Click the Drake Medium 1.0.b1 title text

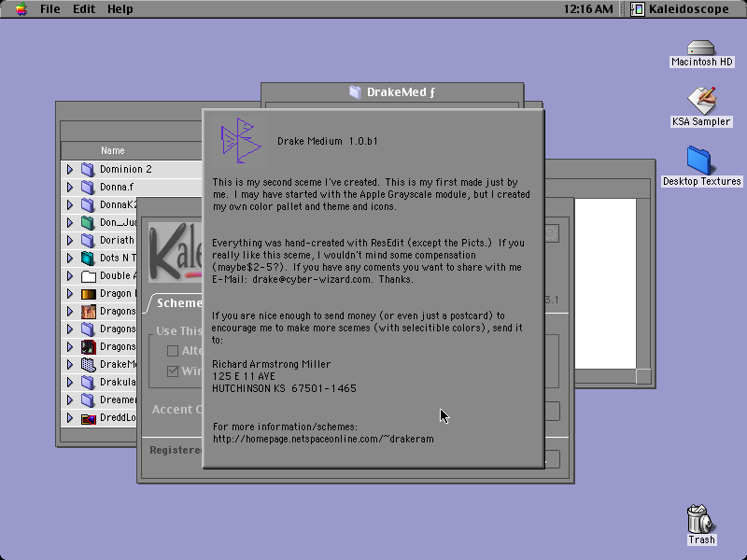tap(328, 142)
